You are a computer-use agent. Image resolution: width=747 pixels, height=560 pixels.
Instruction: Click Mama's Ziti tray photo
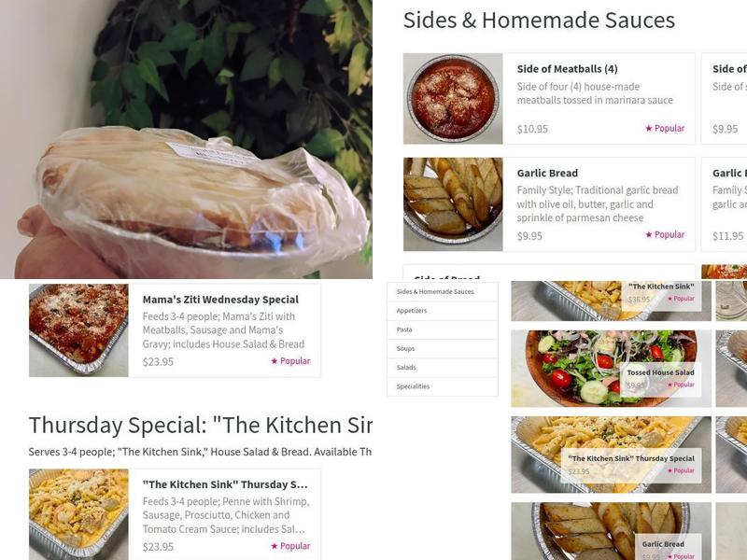coord(78,330)
